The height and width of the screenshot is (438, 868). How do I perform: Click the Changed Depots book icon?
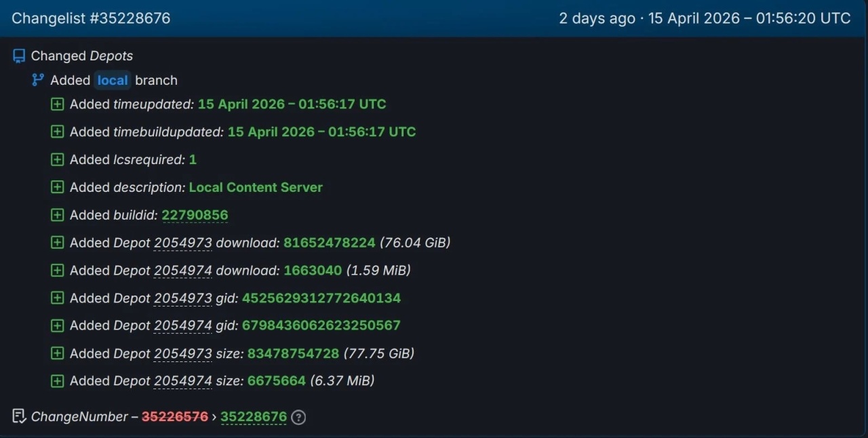point(19,56)
